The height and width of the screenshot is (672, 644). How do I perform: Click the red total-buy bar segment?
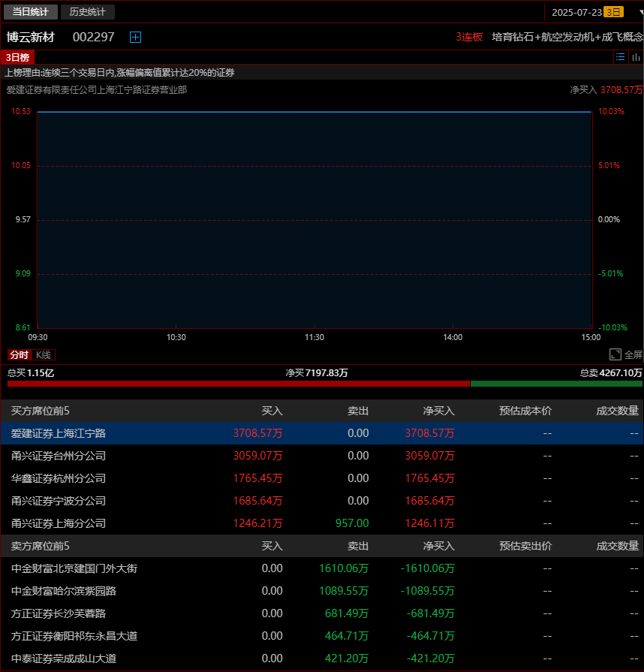[239, 384]
